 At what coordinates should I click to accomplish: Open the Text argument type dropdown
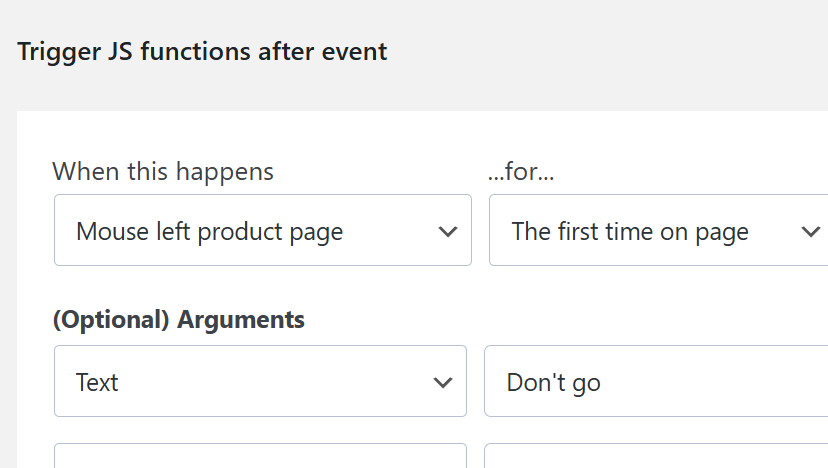click(x=260, y=381)
